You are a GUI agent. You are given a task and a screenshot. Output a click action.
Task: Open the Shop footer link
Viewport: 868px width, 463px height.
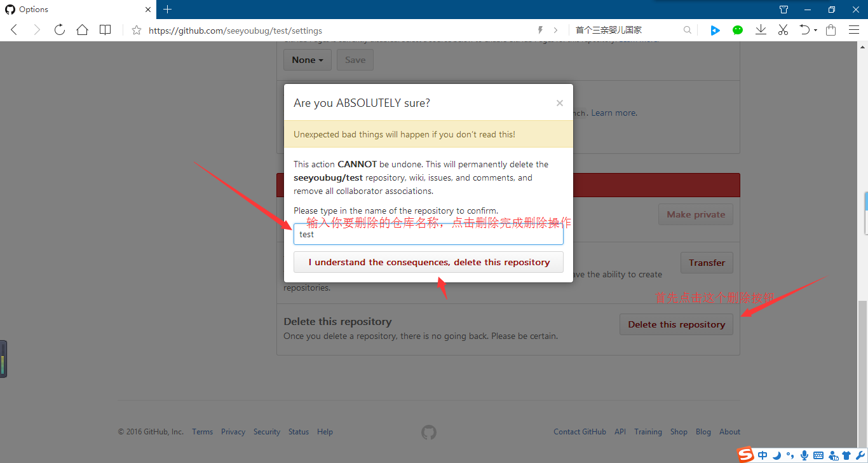(679, 432)
